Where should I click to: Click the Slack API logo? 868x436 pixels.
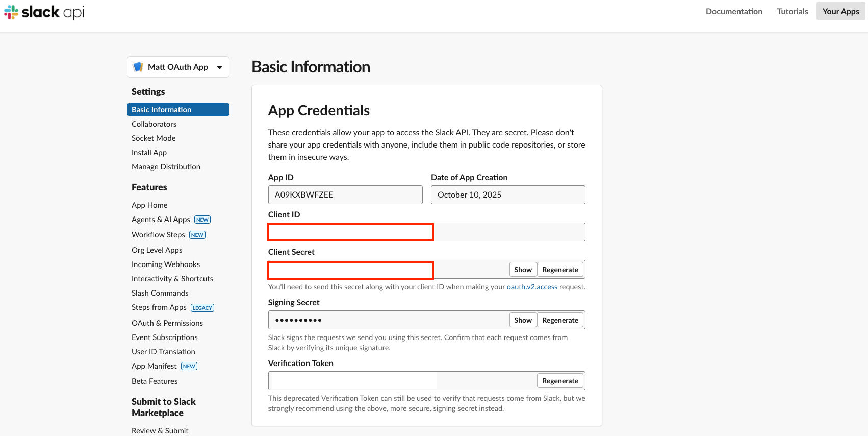tap(44, 12)
